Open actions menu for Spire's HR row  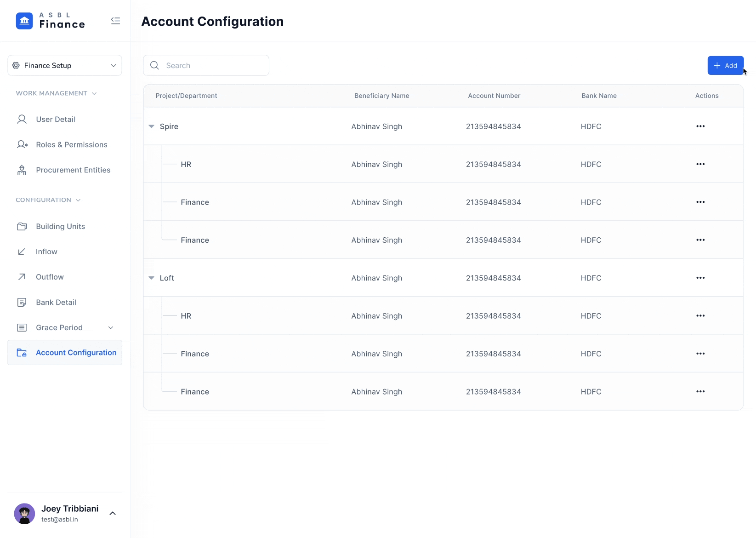pyautogui.click(x=700, y=164)
